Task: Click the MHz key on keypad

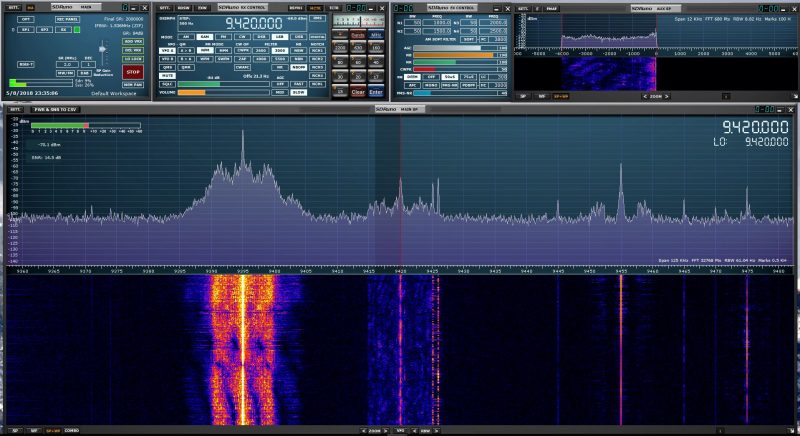Action: (376, 35)
